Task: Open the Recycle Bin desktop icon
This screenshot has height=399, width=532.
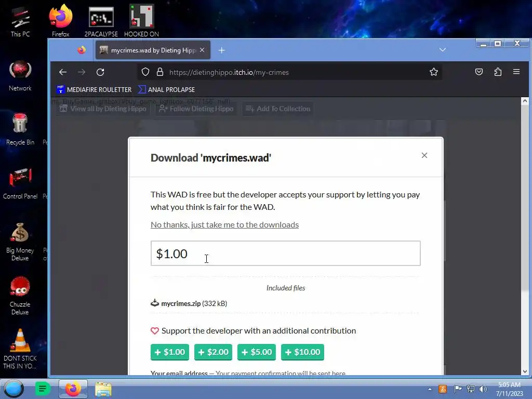Action: tap(20, 129)
